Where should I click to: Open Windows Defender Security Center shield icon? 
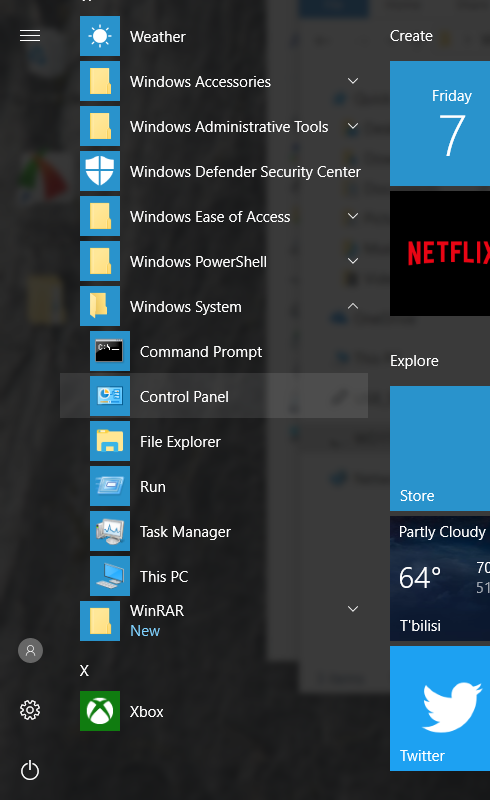pos(100,171)
